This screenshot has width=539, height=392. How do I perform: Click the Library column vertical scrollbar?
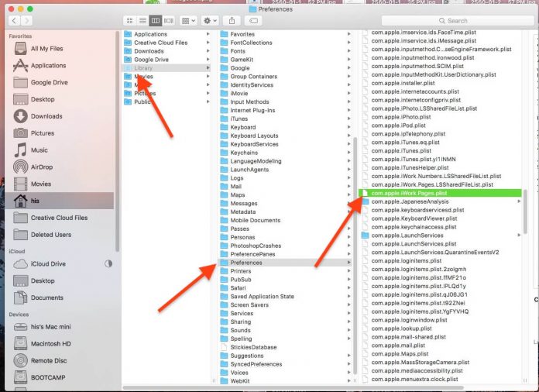click(x=355, y=256)
